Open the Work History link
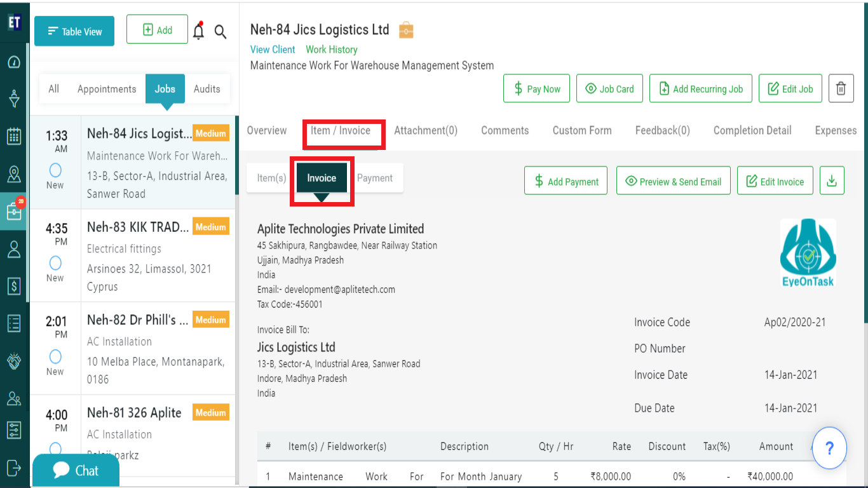 [x=332, y=50]
